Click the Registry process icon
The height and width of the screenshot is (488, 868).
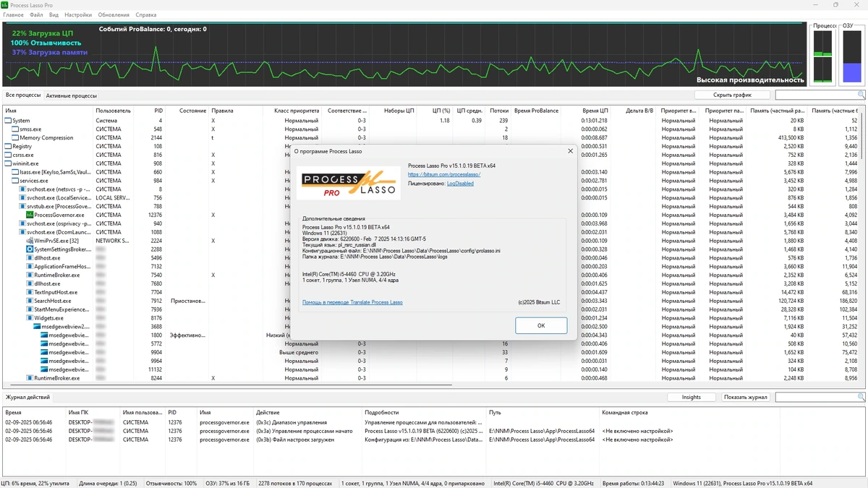pyautogui.click(x=8, y=147)
